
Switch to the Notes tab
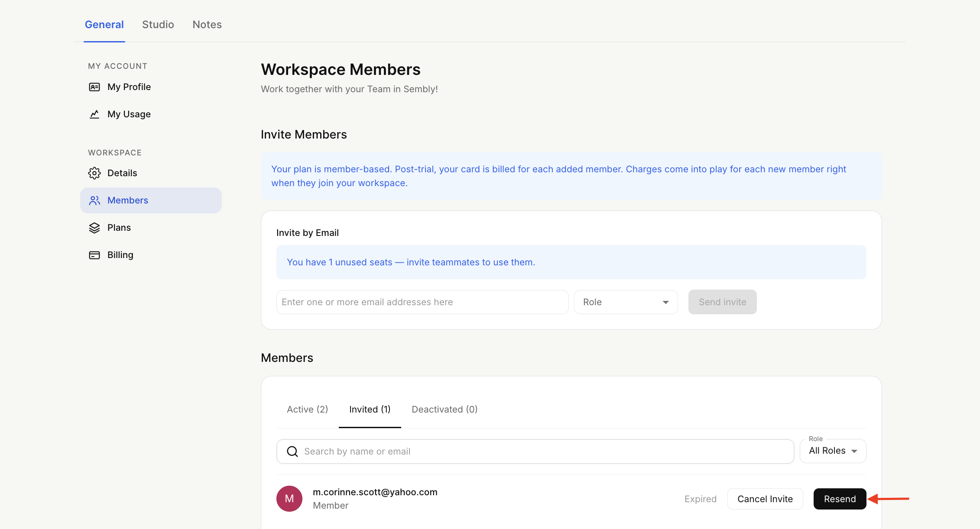[x=207, y=25]
